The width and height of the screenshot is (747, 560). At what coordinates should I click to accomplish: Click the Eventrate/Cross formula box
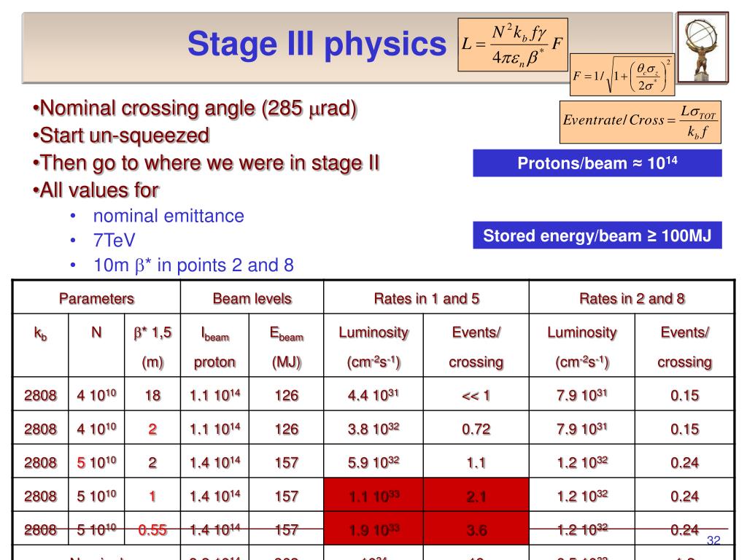640,122
